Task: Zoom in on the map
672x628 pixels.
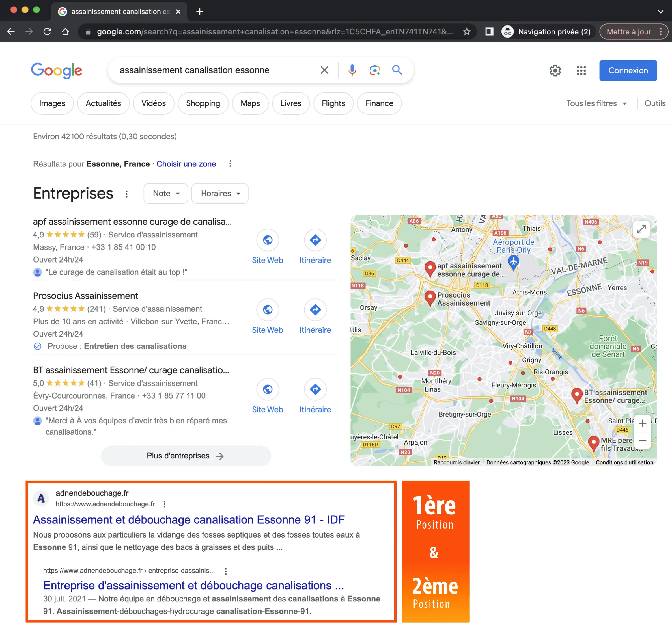Action: click(x=642, y=423)
